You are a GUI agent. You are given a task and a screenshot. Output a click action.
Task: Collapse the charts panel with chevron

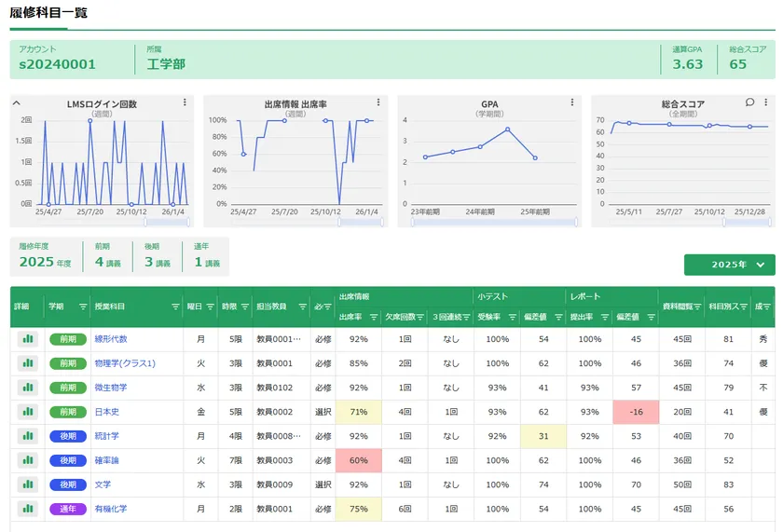17,102
